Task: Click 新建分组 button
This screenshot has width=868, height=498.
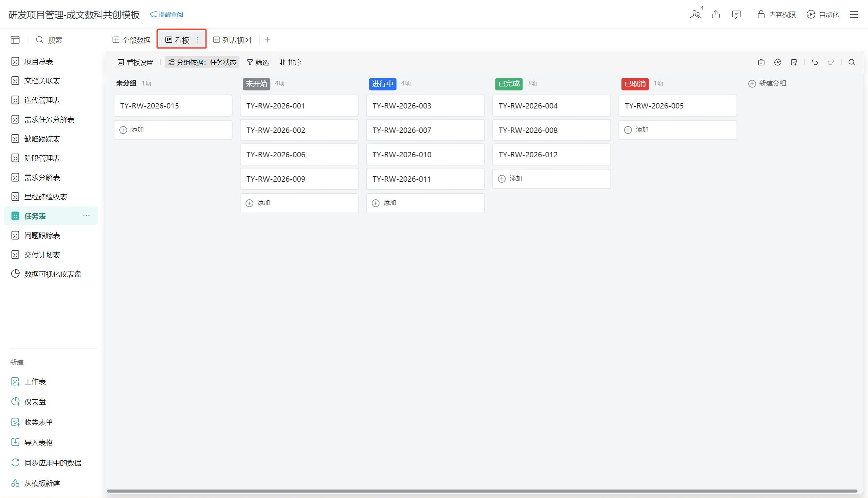Action: 767,83
